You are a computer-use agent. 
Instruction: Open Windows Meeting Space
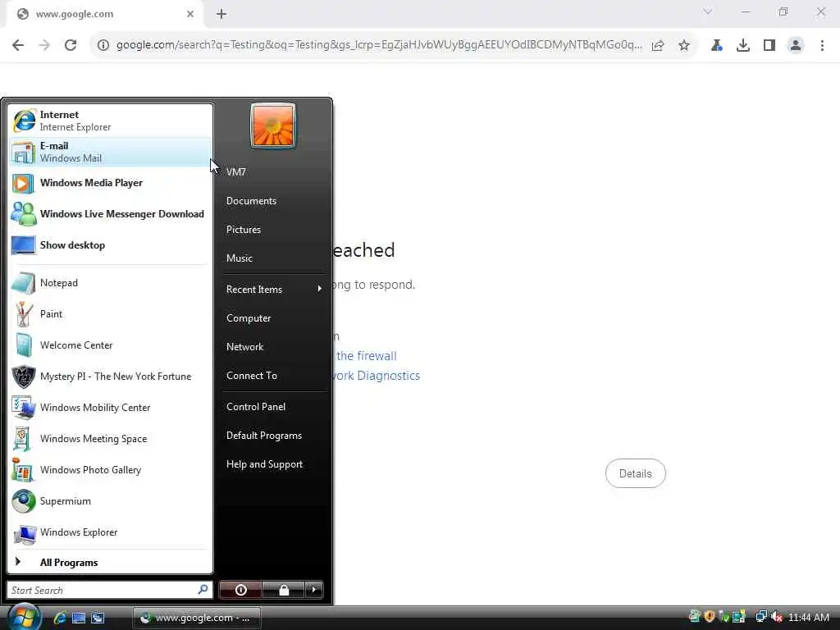[110, 438]
